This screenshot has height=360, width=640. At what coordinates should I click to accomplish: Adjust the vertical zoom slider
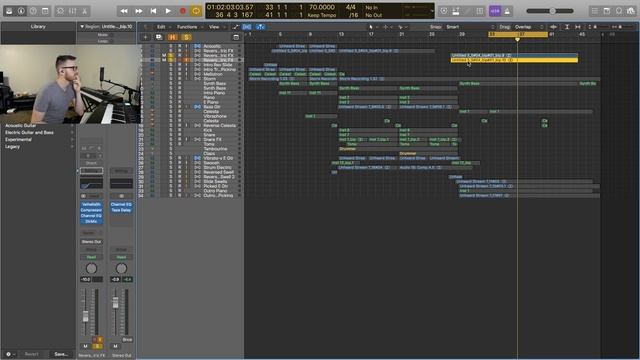tap(600, 27)
